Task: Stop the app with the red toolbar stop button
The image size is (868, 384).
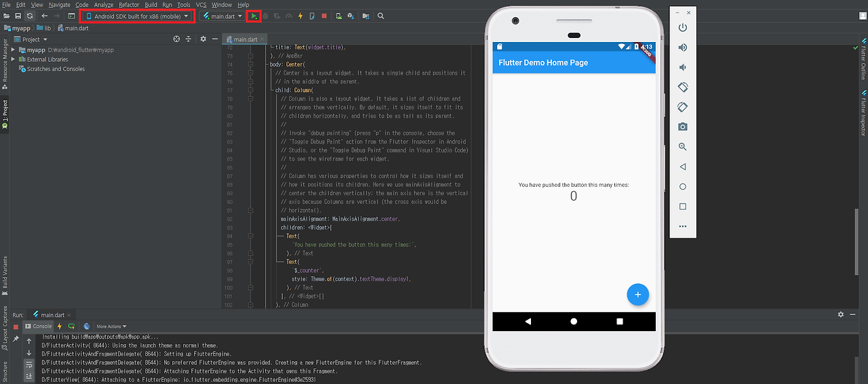Action: pyautogui.click(x=324, y=16)
